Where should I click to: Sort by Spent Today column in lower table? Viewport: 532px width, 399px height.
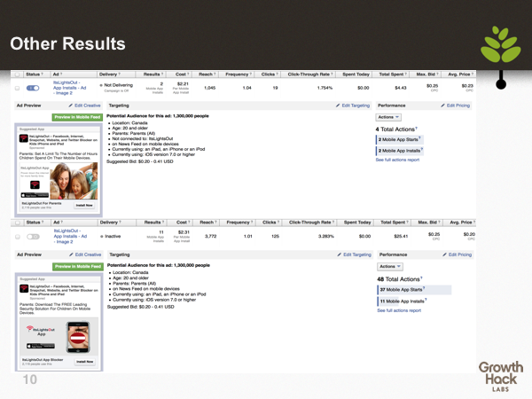pos(357,223)
